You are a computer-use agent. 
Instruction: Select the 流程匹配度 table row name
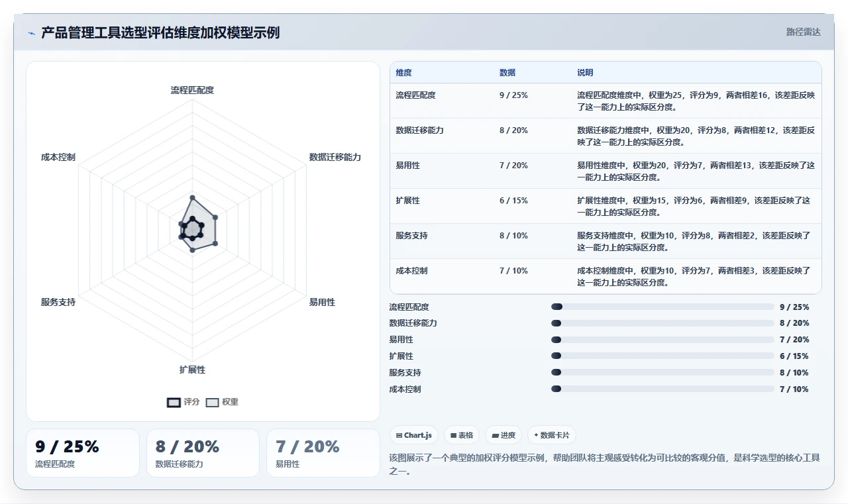415,95
